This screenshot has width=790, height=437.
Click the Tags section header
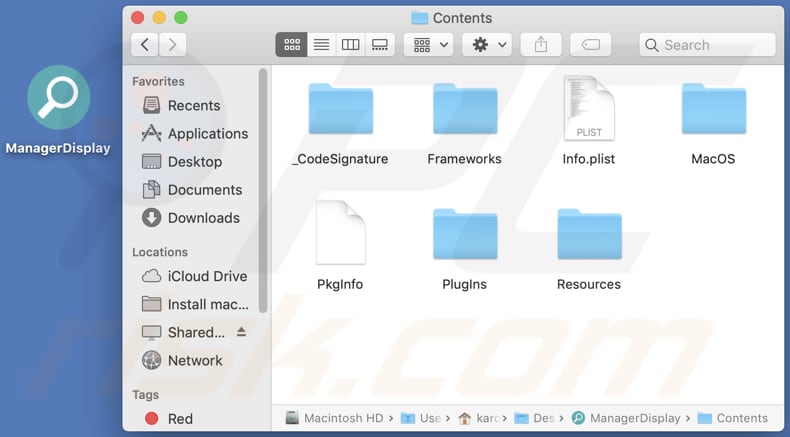click(145, 395)
